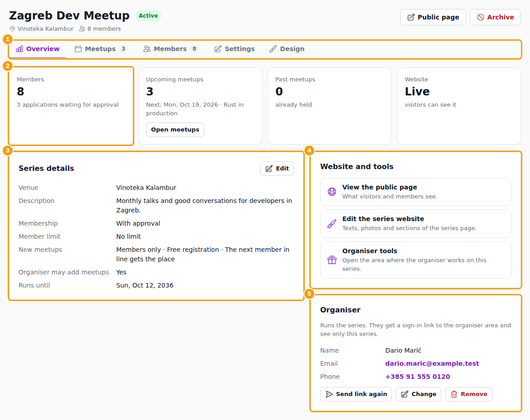Click the paintbrush icon on Design tab
The image size is (530, 420).
click(x=273, y=49)
